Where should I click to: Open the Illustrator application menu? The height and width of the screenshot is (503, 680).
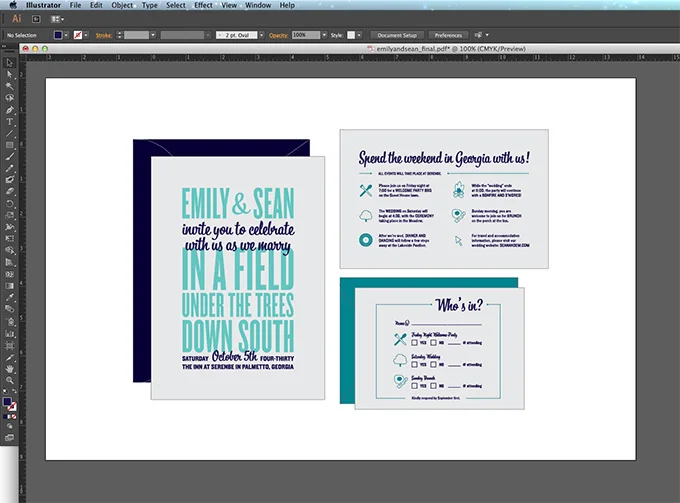pyautogui.click(x=43, y=5)
